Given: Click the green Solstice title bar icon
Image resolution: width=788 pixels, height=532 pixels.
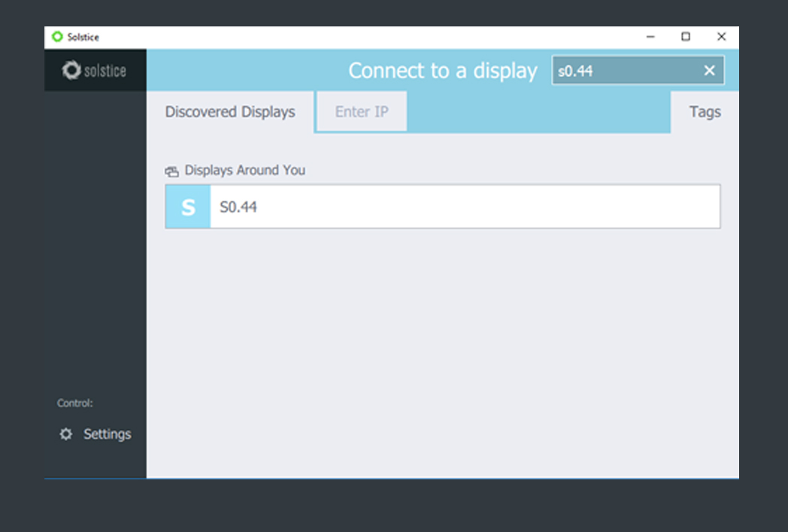Looking at the screenshot, I should [x=57, y=37].
